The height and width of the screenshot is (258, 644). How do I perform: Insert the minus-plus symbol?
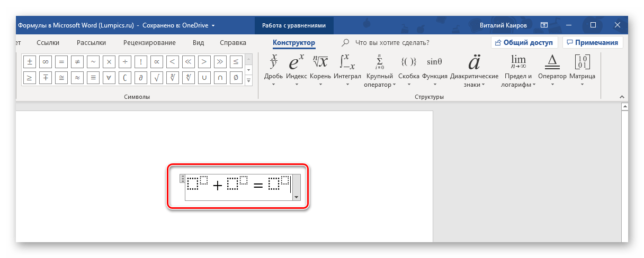pos(46,78)
